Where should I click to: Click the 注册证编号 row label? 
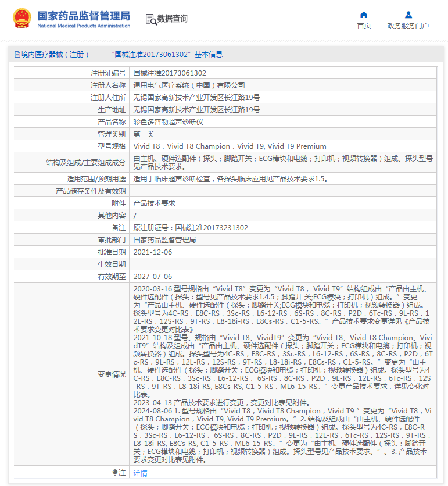[108, 73]
